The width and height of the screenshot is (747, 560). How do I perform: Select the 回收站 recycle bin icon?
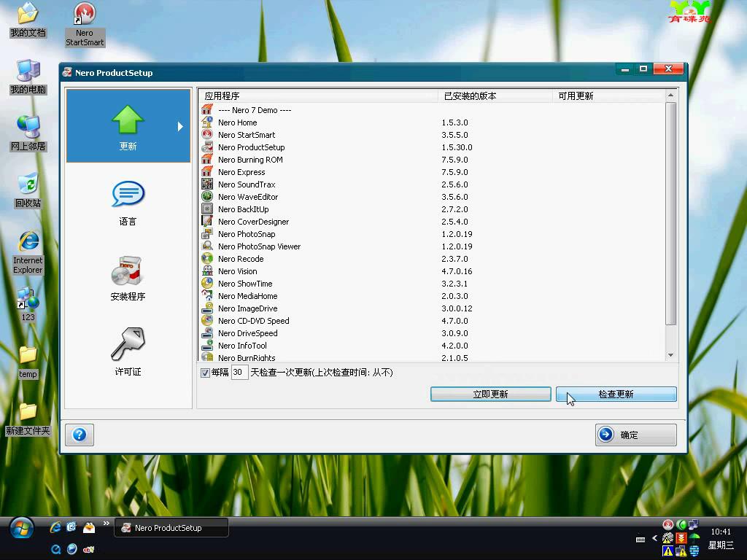[28, 190]
